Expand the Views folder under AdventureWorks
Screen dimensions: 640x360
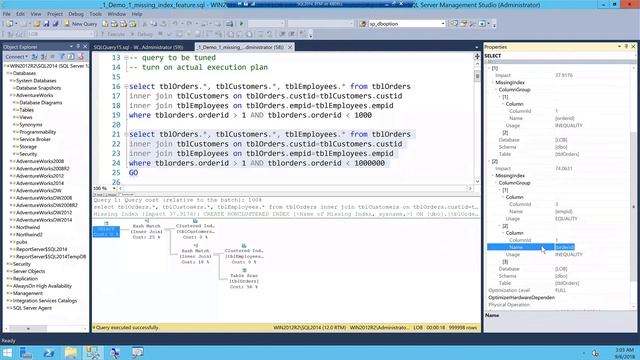[x=15, y=118]
